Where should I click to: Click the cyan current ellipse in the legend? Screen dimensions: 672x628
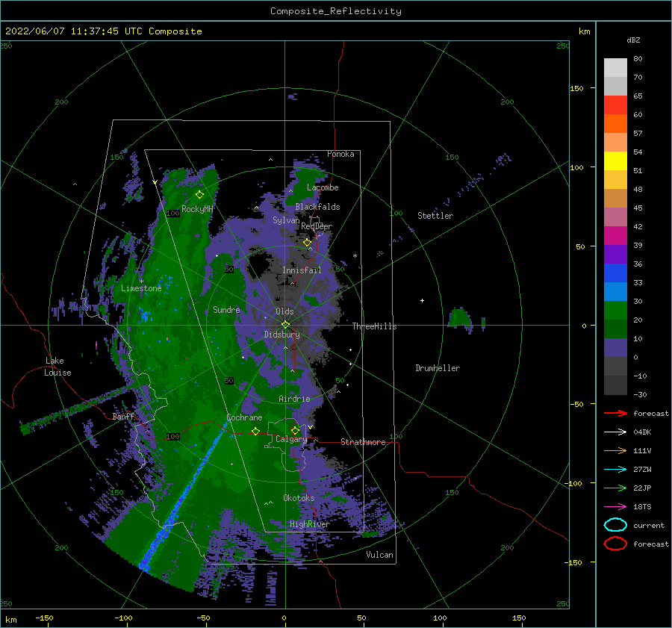[615, 525]
